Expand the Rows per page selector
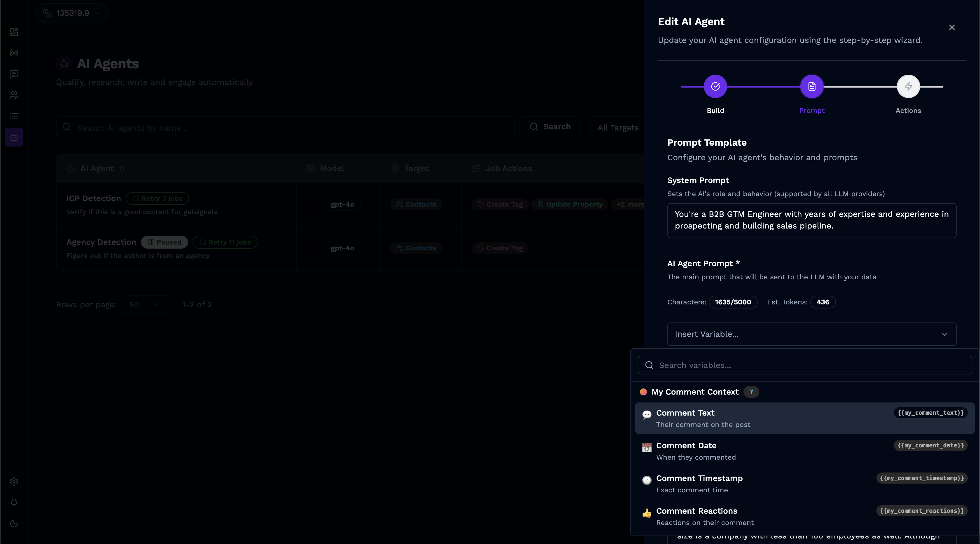The height and width of the screenshot is (544, 980). pos(144,305)
